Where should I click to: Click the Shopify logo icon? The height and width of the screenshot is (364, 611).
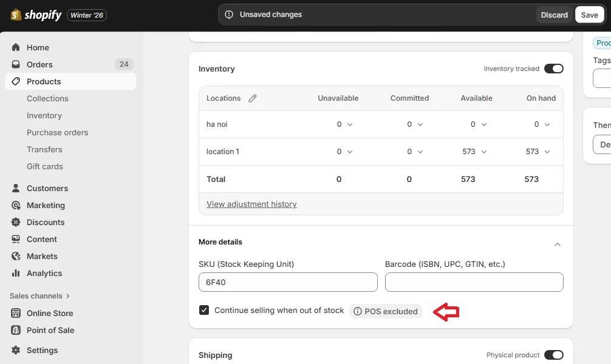(16, 15)
